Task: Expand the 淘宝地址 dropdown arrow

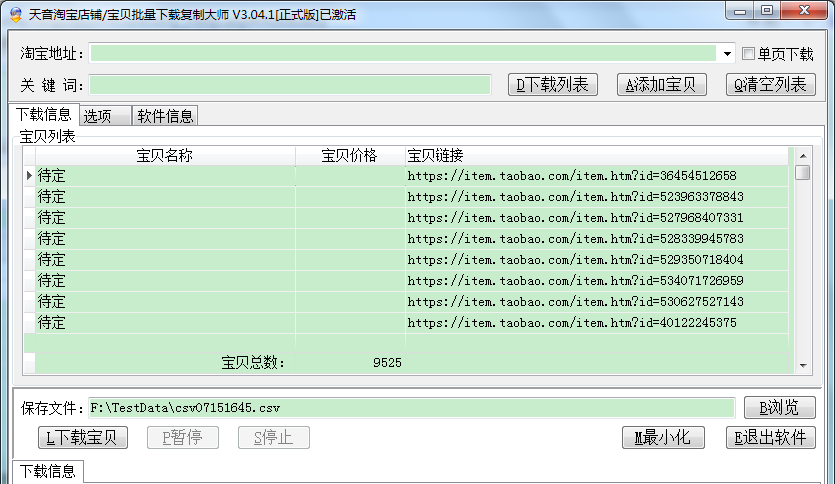Action: (726, 54)
